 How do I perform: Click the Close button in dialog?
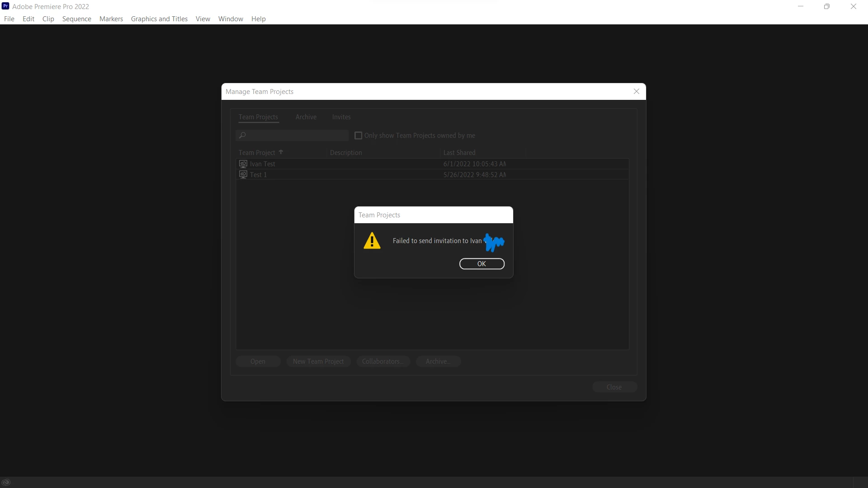[614, 387]
